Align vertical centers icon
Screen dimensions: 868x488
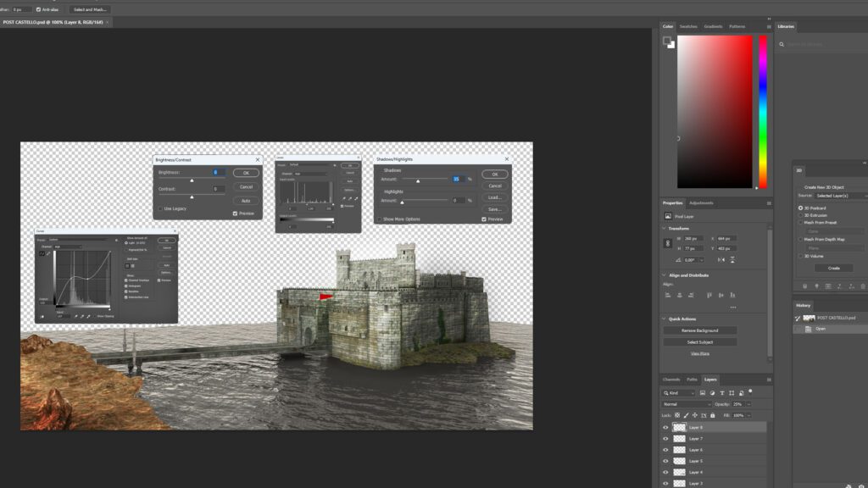click(721, 295)
